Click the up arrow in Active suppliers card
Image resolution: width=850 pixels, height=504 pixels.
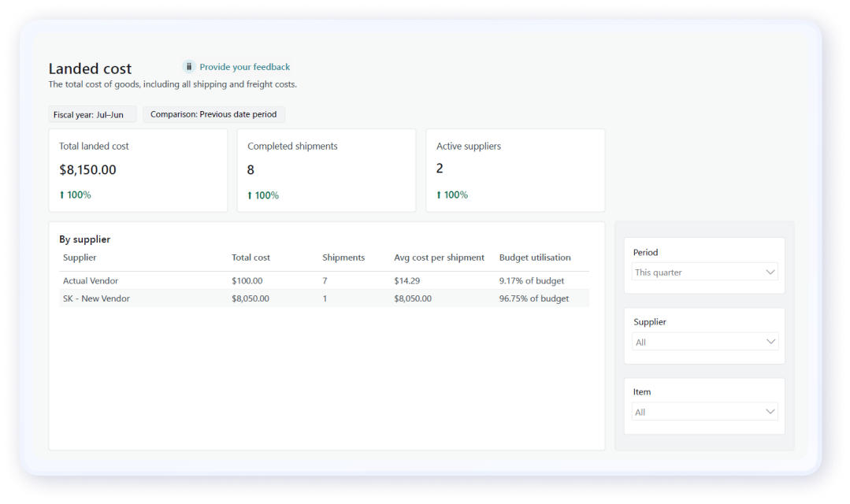[439, 195]
